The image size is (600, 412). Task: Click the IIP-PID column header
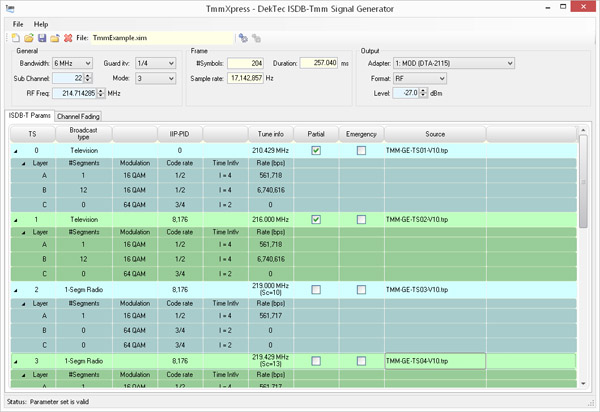pyautogui.click(x=180, y=134)
